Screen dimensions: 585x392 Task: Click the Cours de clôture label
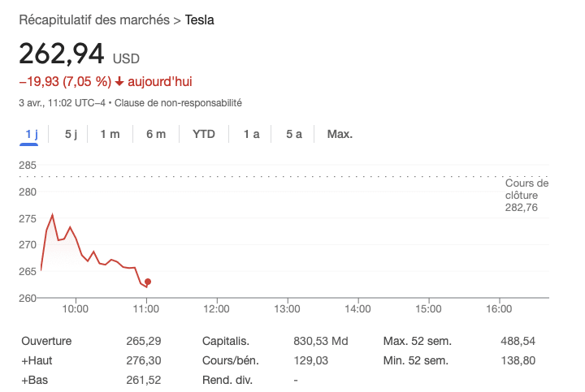[x=526, y=189]
